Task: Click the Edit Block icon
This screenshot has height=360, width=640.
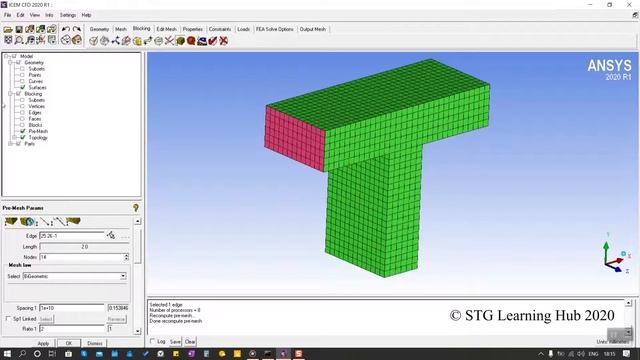Action: pos(126,41)
